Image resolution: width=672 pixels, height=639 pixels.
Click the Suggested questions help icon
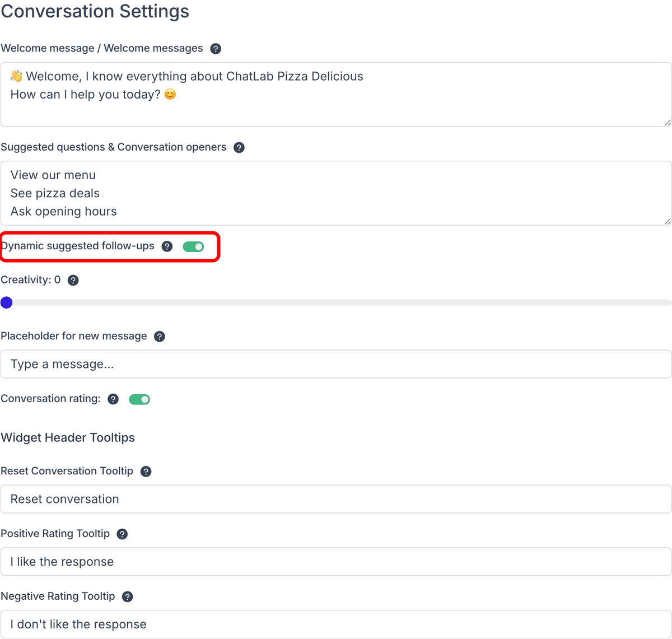point(239,147)
